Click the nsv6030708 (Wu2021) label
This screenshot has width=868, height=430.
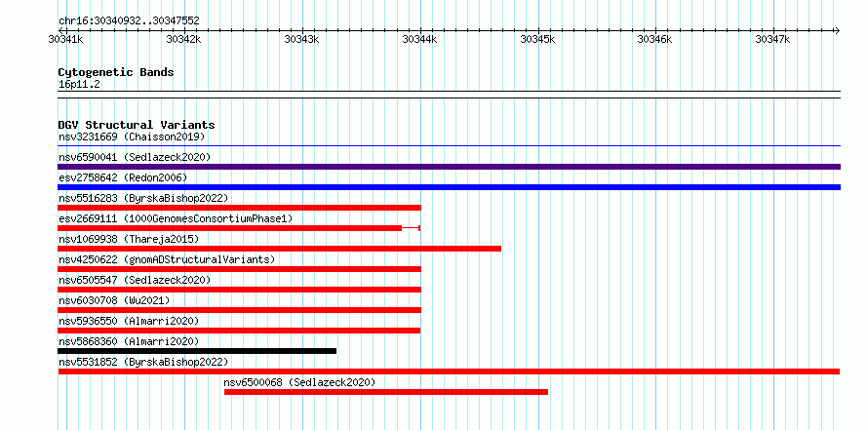(114, 300)
